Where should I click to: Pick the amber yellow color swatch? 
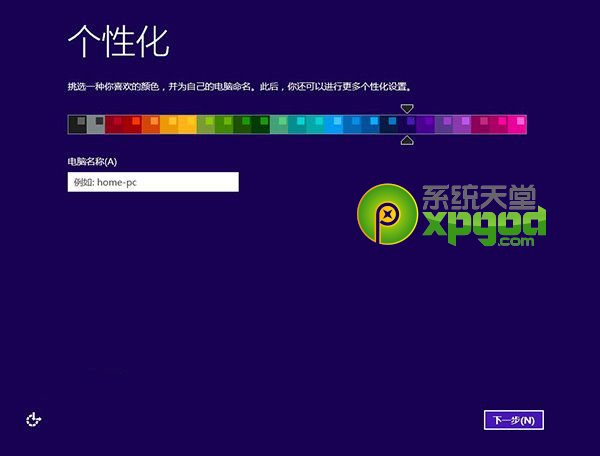[x=187, y=124]
